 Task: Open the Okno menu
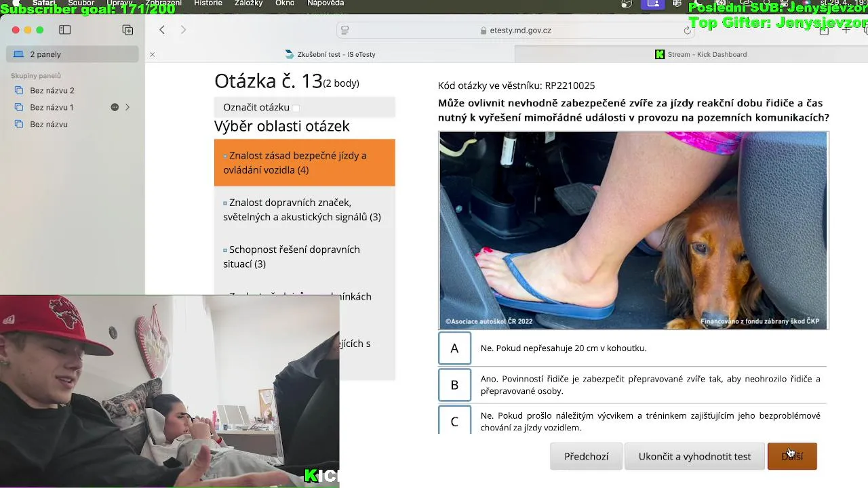pyautogui.click(x=285, y=3)
